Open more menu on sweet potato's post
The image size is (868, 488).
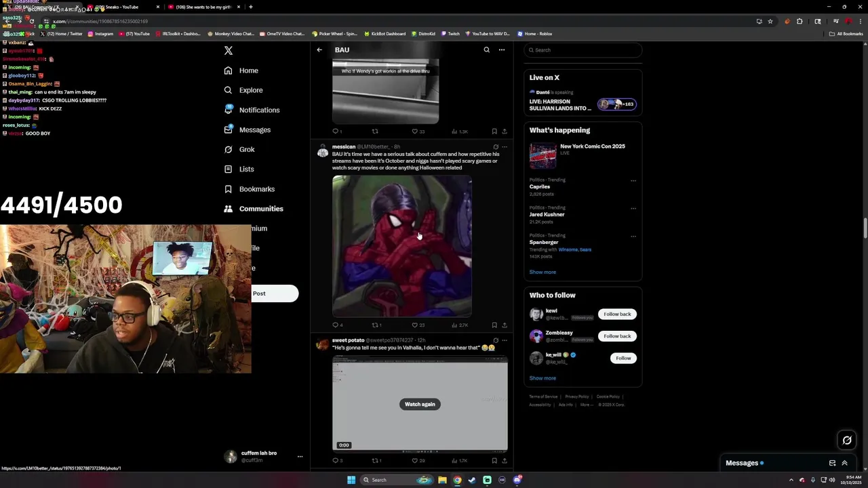coord(505,340)
